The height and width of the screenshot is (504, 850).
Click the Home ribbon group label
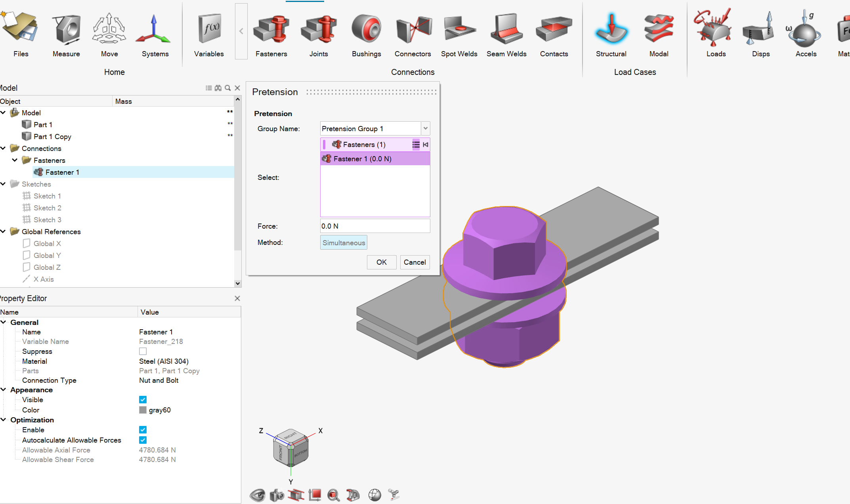point(115,72)
